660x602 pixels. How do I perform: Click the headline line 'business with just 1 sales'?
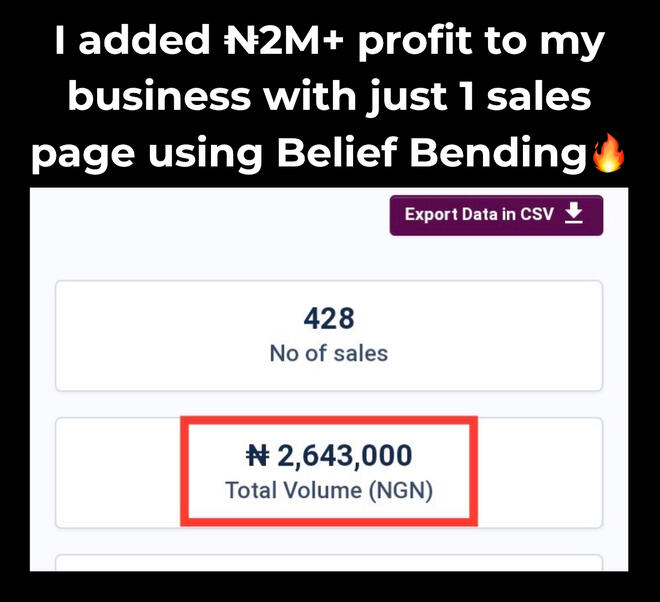pyautogui.click(x=330, y=97)
